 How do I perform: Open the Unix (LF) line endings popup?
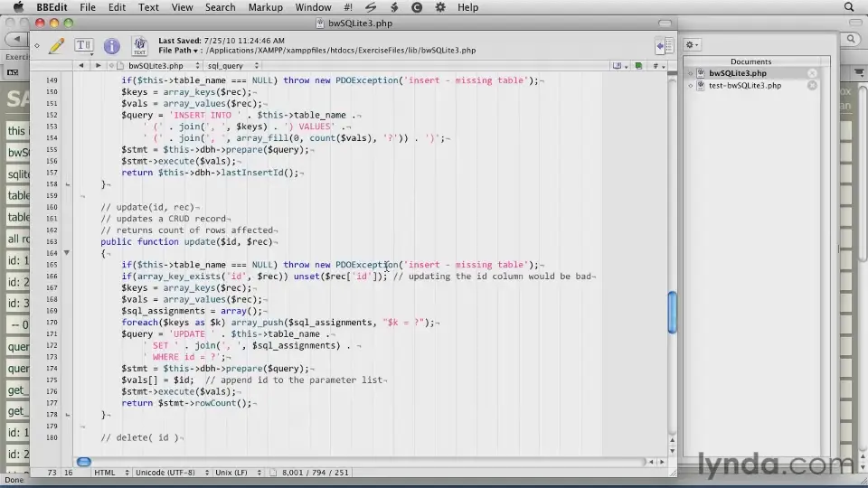(238, 473)
